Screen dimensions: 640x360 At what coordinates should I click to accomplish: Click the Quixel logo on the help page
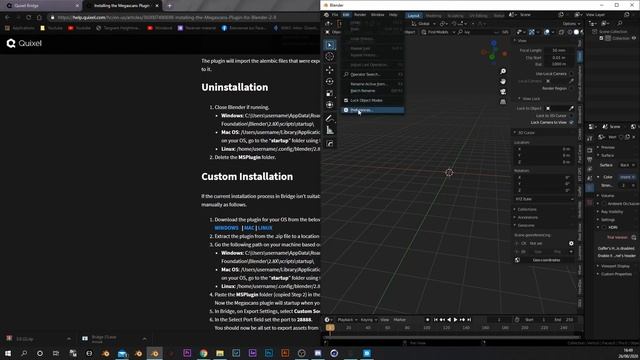coord(24,43)
